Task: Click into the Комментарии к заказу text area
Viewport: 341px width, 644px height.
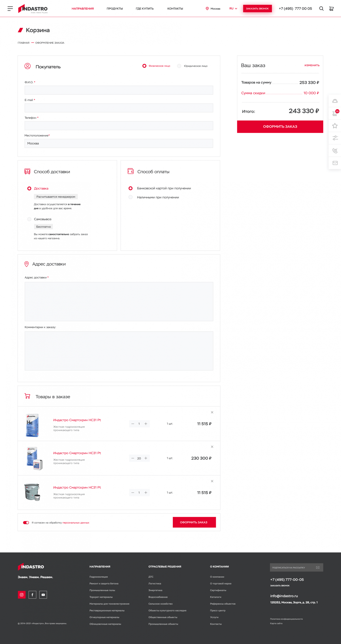Action: coord(119,351)
